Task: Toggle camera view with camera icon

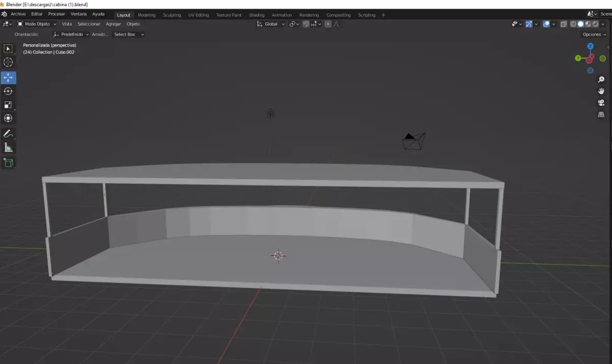Action: (x=601, y=103)
